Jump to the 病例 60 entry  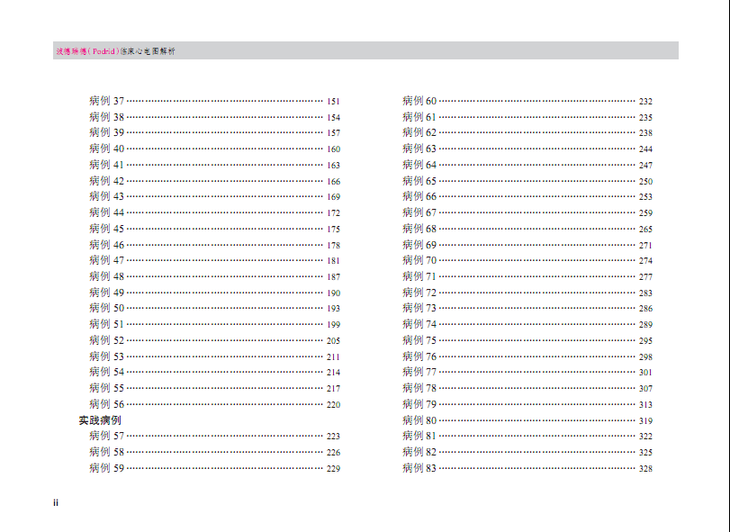pos(420,101)
